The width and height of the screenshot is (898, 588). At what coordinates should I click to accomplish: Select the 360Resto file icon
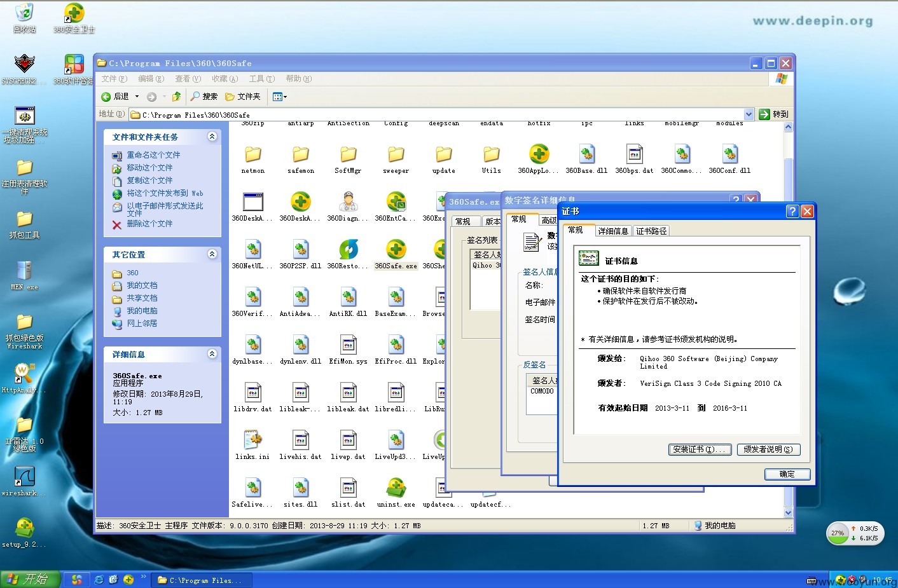click(348, 249)
